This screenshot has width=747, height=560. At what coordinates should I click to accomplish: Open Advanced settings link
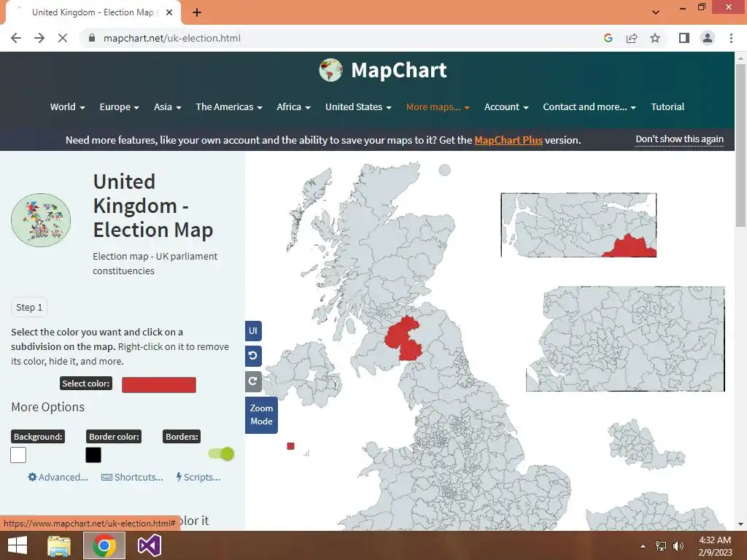[58, 477]
